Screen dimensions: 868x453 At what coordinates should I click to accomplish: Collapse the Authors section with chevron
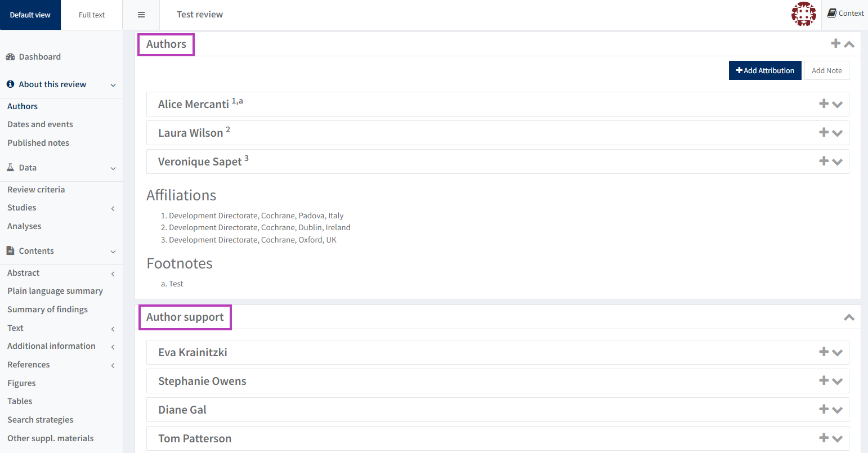(x=849, y=44)
